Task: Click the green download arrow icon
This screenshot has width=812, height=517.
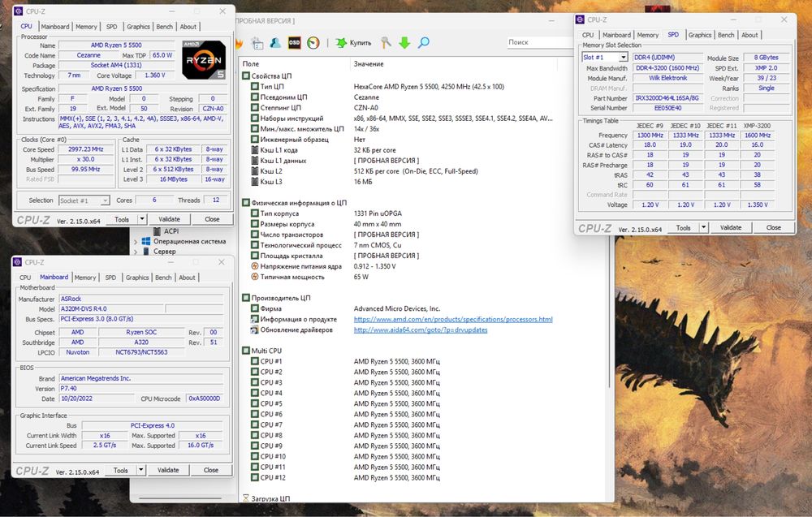Action: 404,43
